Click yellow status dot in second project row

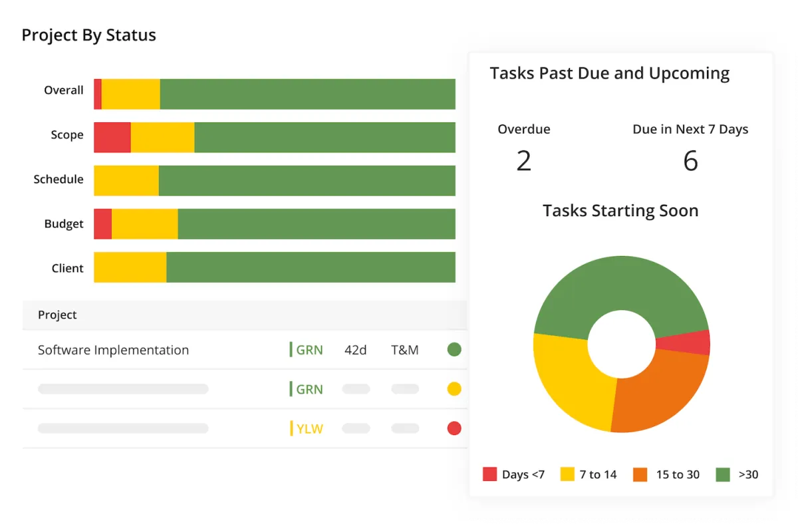(454, 389)
